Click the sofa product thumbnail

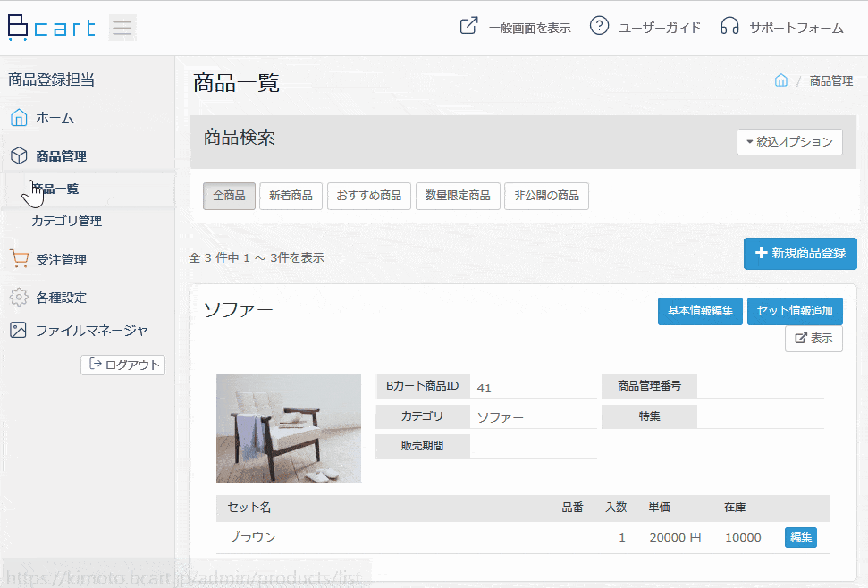click(289, 428)
